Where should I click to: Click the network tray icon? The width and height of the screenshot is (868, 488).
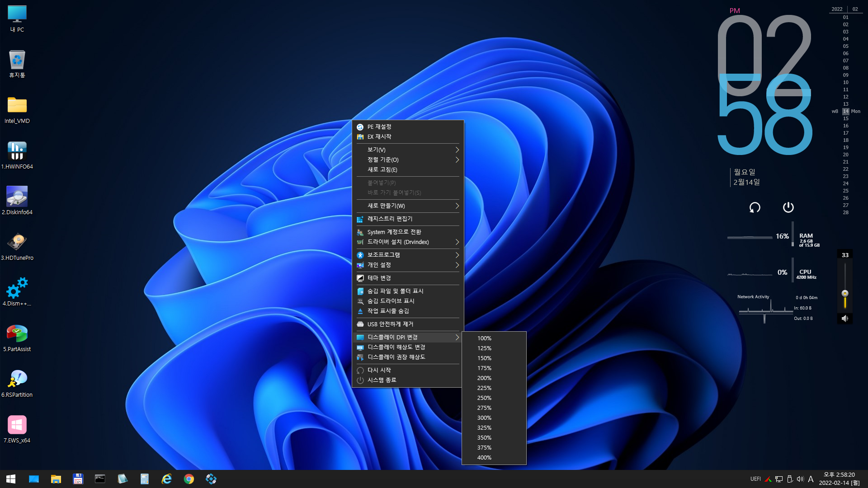(779, 479)
